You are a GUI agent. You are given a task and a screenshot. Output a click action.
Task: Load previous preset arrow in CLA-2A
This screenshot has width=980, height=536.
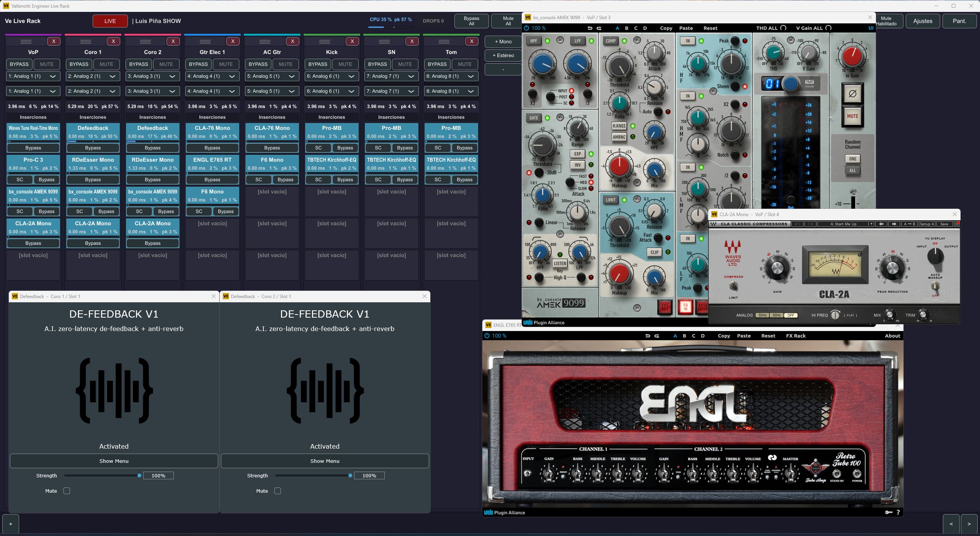[x=881, y=224]
